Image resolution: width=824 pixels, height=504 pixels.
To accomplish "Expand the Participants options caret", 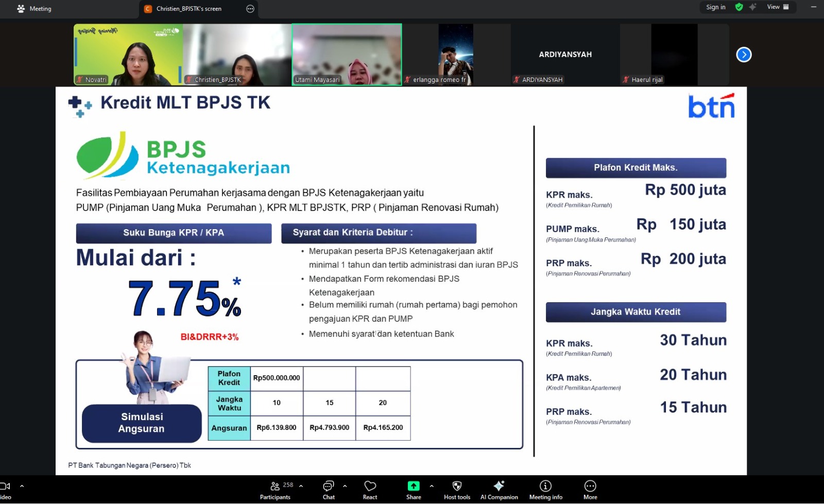I will coord(301,485).
